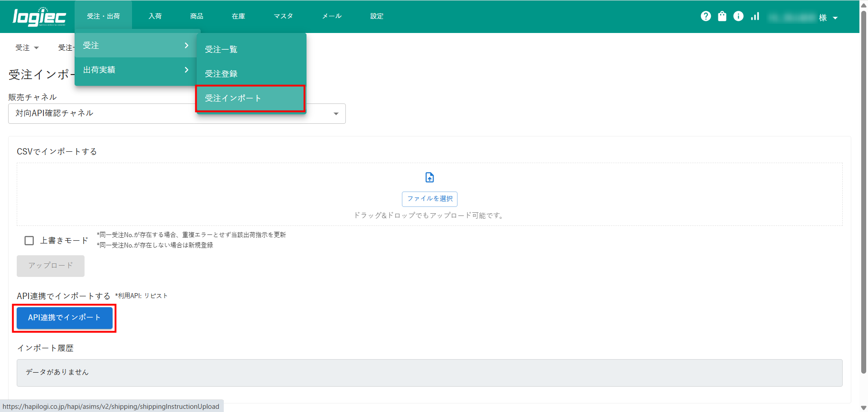Click the logiec logo
Viewport: 868px width, 412px height.
pos(39,17)
